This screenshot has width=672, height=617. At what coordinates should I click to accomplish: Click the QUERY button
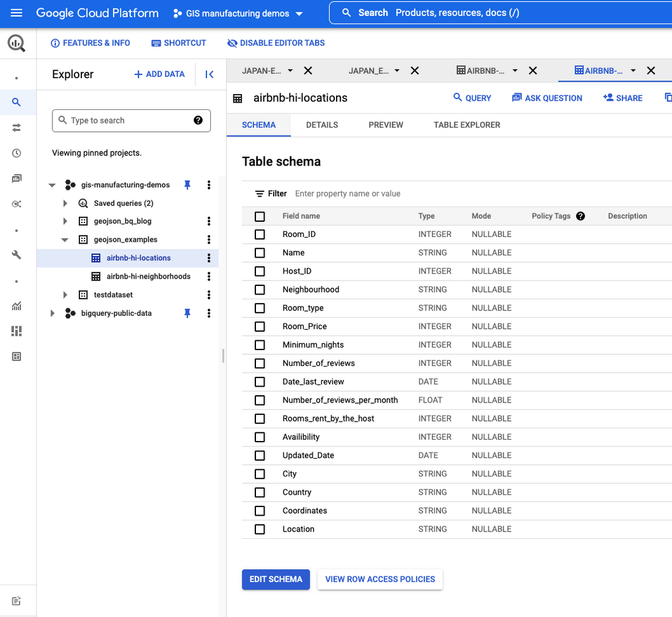[472, 98]
